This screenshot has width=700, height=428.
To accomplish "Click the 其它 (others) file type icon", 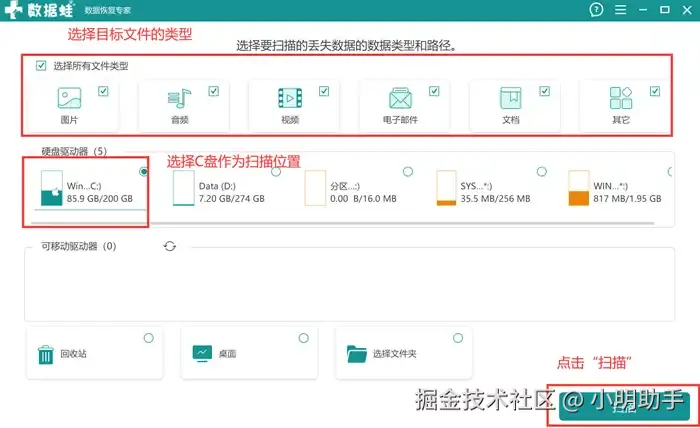I will click(621, 98).
